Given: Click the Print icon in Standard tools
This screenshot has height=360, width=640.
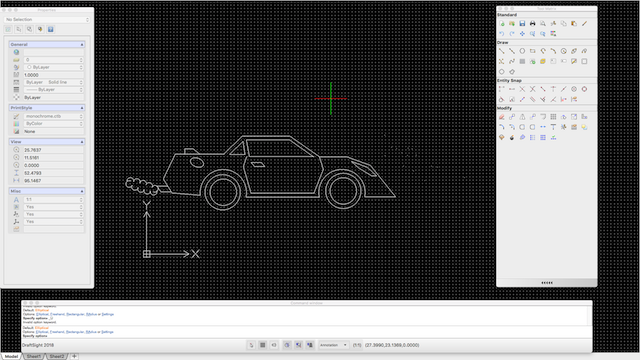Looking at the screenshot, I should [x=533, y=24].
